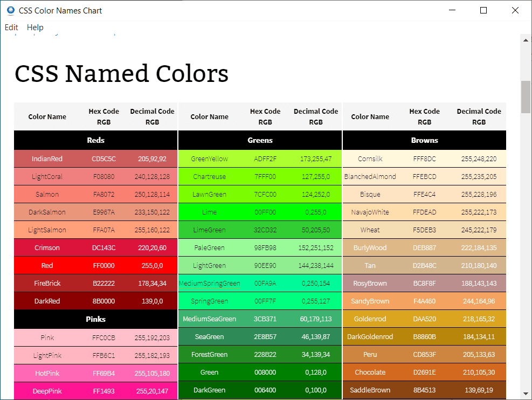Pick the SaddleBrown swatch row
This screenshot has width=532, height=400.
[x=424, y=390]
